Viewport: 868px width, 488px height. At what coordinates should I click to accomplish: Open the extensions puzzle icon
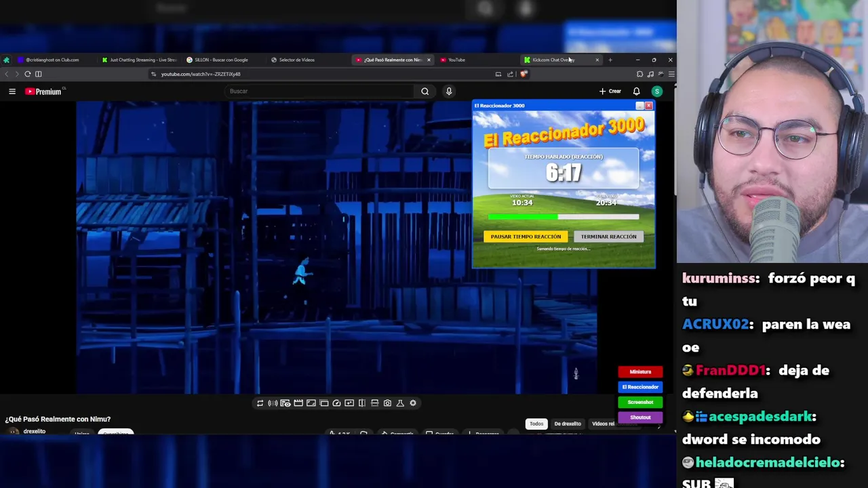[639, 74]
